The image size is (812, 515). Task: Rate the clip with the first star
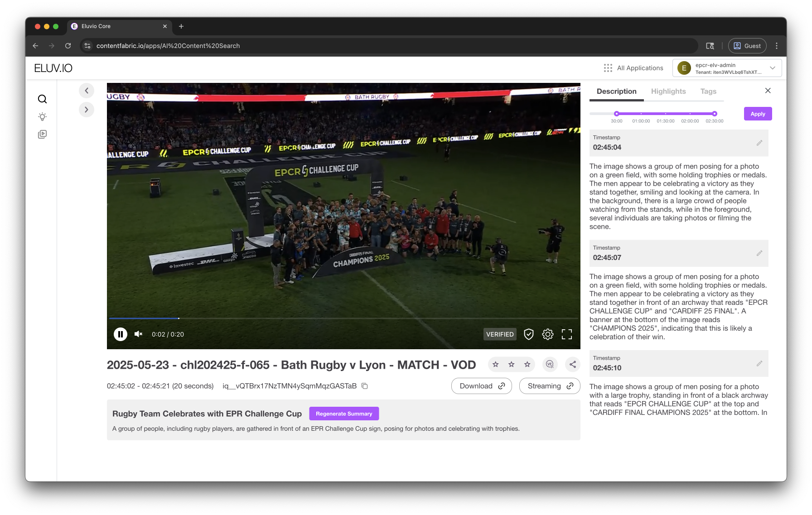coord(496,364)
